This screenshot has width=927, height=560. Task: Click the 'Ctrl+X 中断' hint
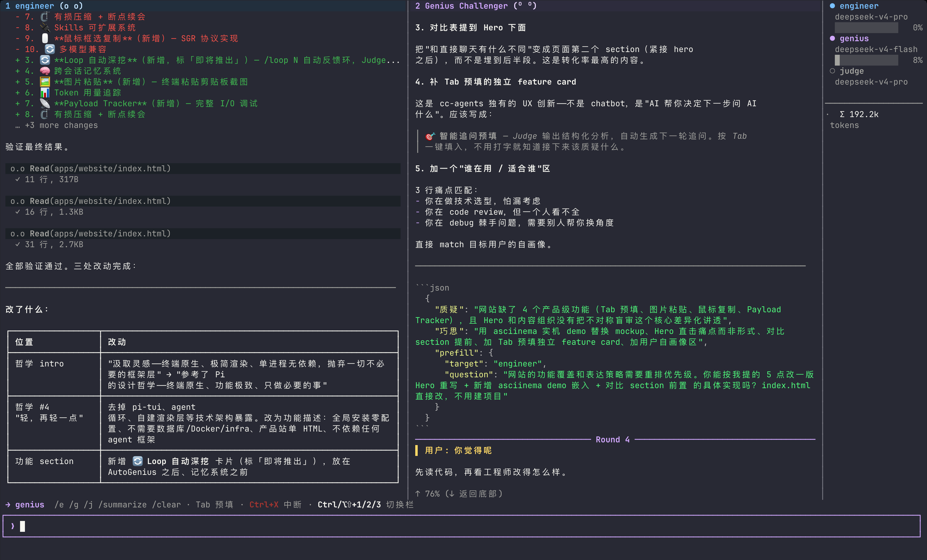(275, 505)
